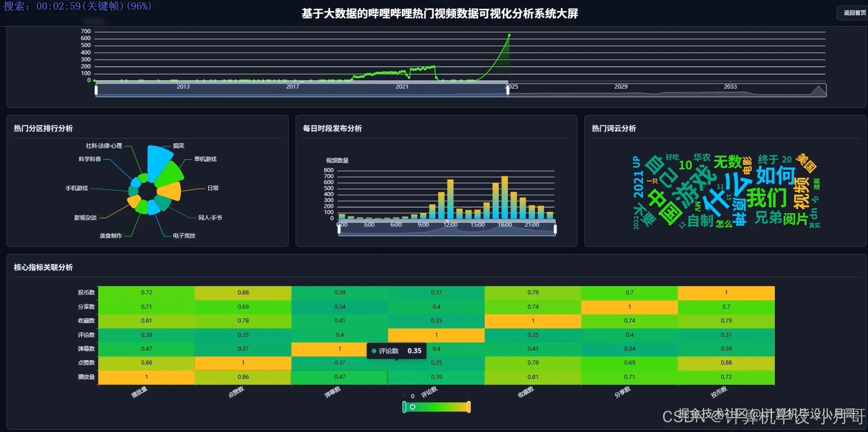Screen dimensions: 868x432
Task: Click heatmap cell 0.88 in the 投币数 row
Action: click(x=243, y=293)
